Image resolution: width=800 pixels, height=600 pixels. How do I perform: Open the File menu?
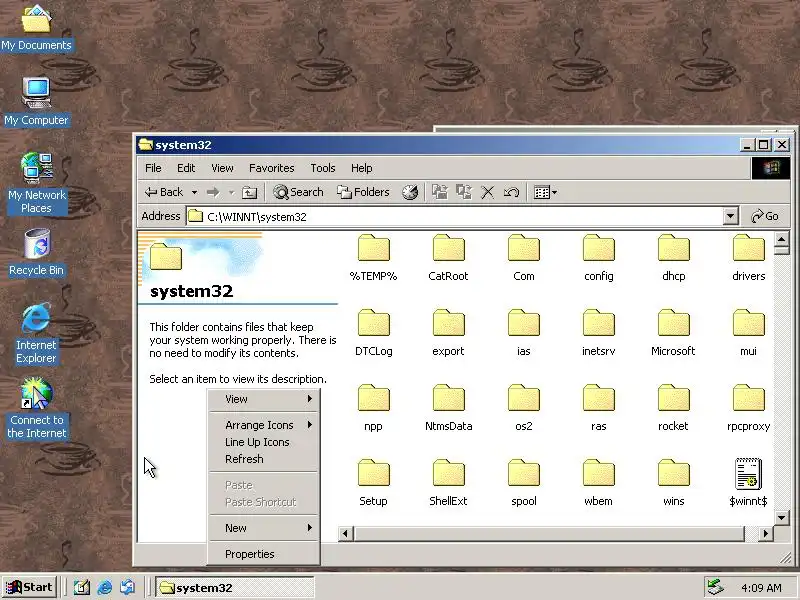(153, 168)
